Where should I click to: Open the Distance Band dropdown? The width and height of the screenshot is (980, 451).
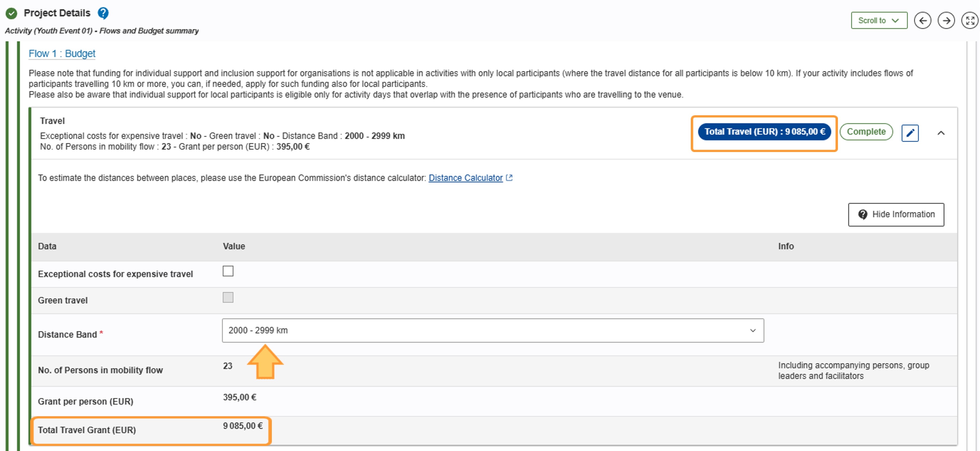point(493,330)
